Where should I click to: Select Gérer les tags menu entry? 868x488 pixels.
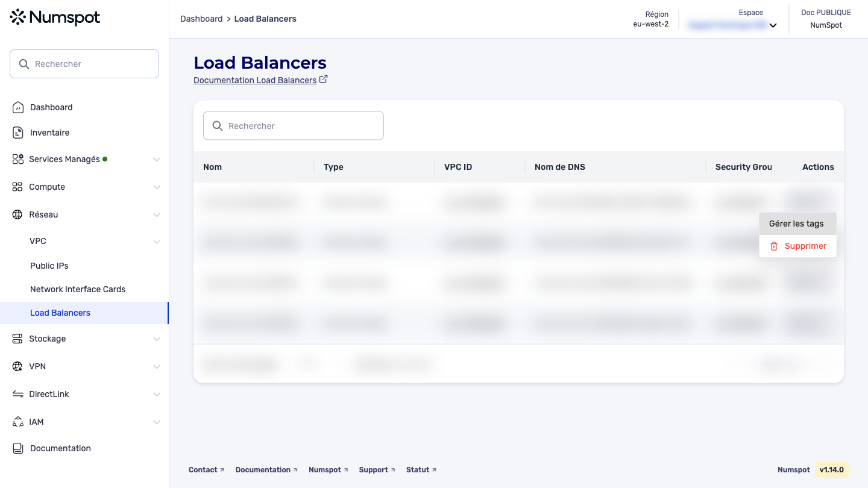(x=797, y=224)
